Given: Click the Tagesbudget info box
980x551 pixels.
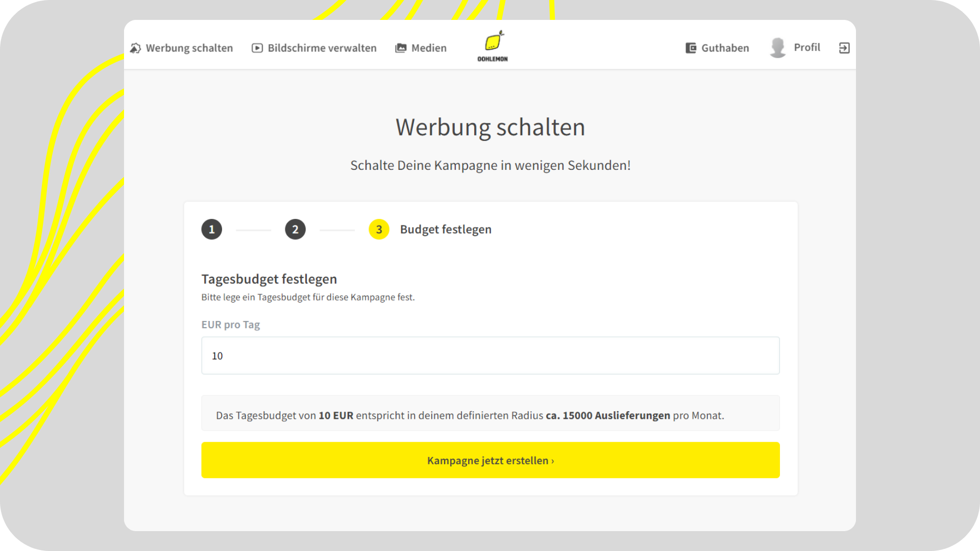Looking at the screenshot, I should (490, 413).
